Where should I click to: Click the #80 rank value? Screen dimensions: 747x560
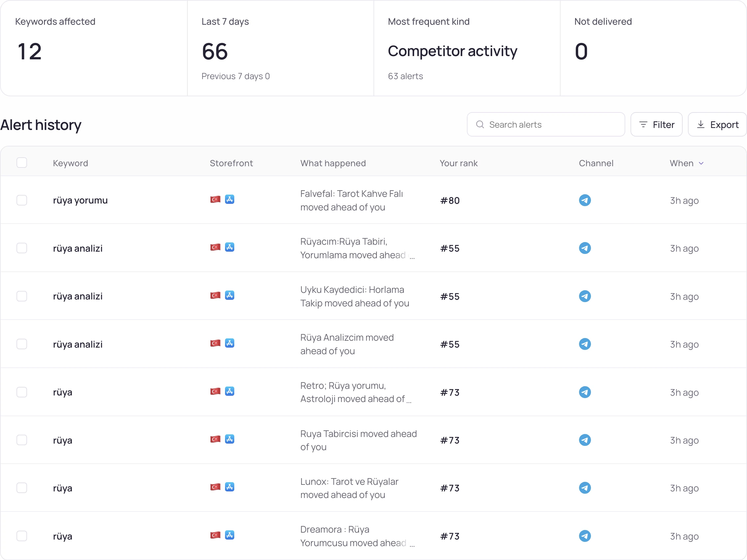(450, 201)
